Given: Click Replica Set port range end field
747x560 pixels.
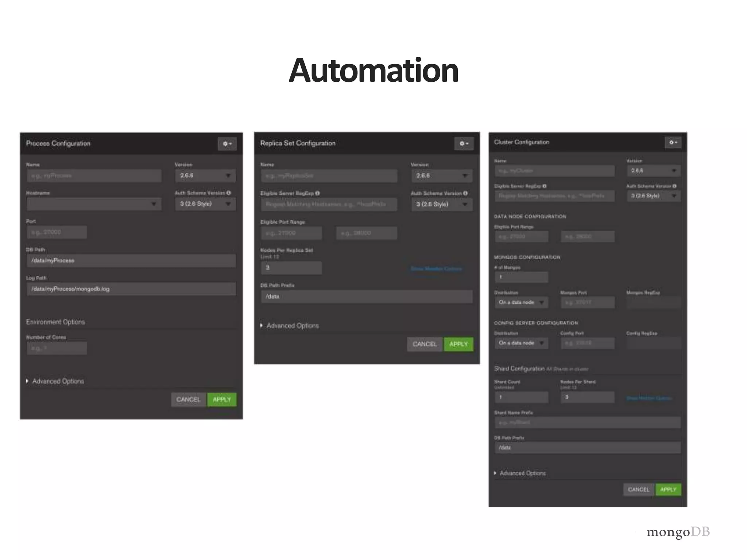Looking at the screenshot, I should tap(367, 233).
